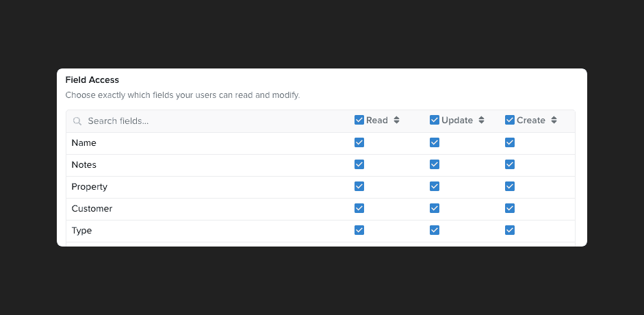The width and height of the screenshot is (644, 315).
Task: Disable Read access for Notes field
Action: tap(359, 164)
